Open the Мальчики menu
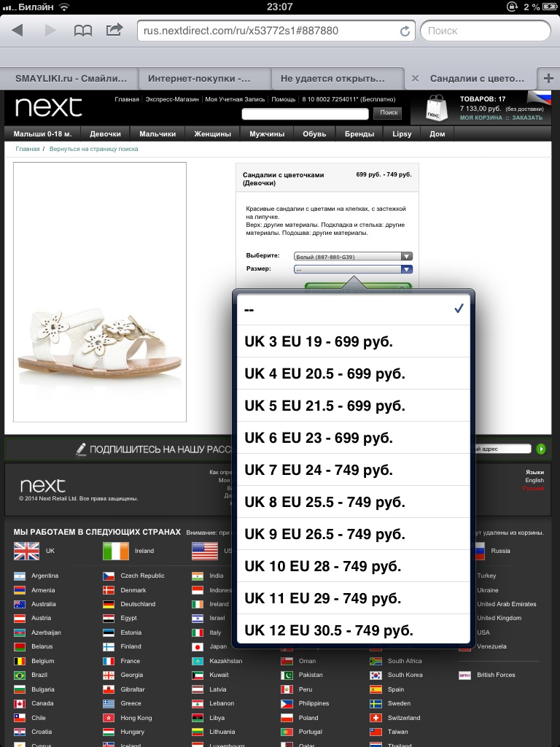The height and width of the screenshot is (747, 560). tap(157, 134)
